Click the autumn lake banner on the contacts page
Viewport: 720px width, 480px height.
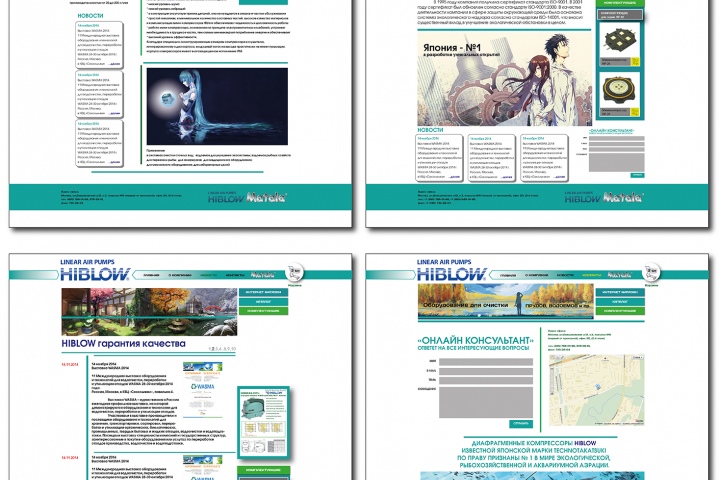coord(506,301)
